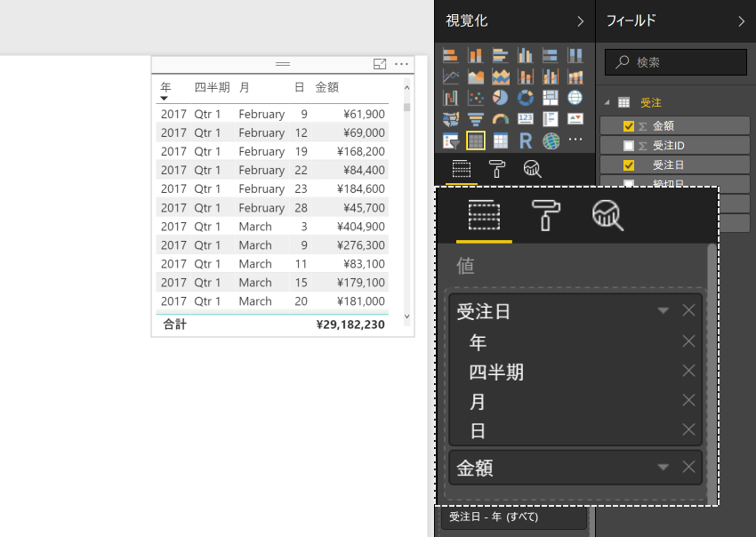Open the 受注日 - 年 (すべて) filter card
The height and width of the screenshot is (537, 756).
pyautogui.click(x=514, y=517)
